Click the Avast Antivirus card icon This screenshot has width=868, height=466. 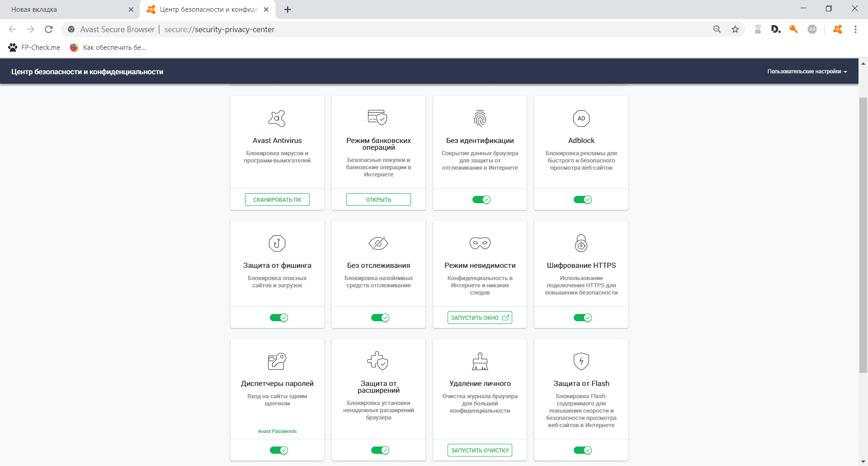point(277,119)
